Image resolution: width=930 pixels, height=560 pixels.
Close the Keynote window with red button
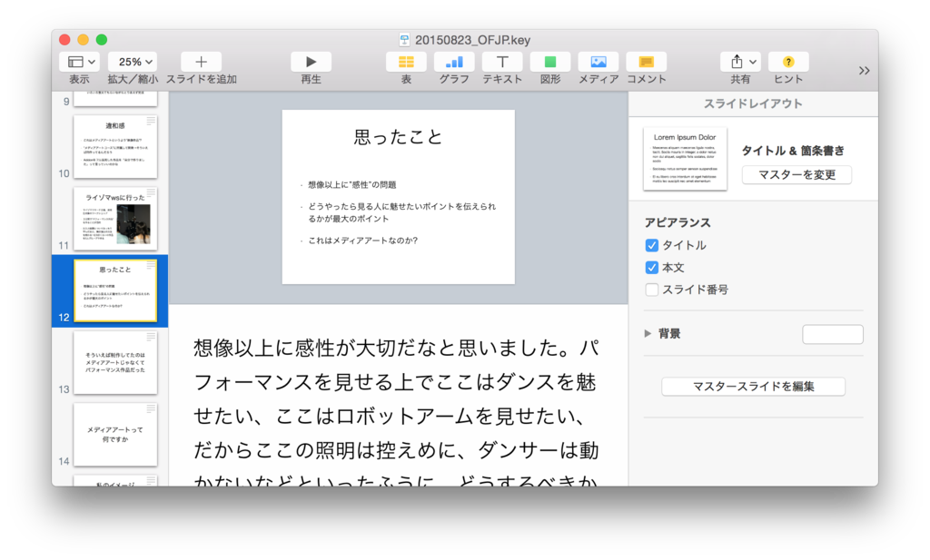[x=64, y=40]
